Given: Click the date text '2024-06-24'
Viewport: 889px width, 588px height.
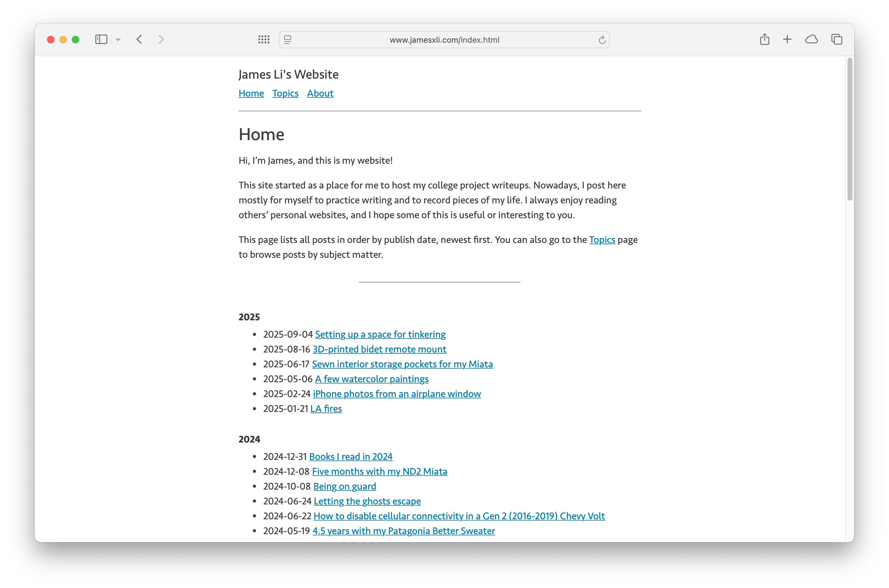Looking at the screenshot, I should 287,501.
